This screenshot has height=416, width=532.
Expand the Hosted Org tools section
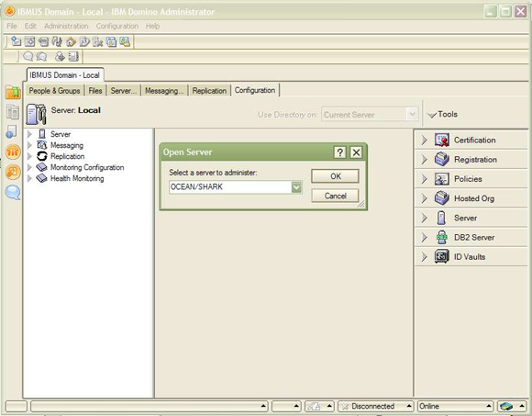(424, 198)
